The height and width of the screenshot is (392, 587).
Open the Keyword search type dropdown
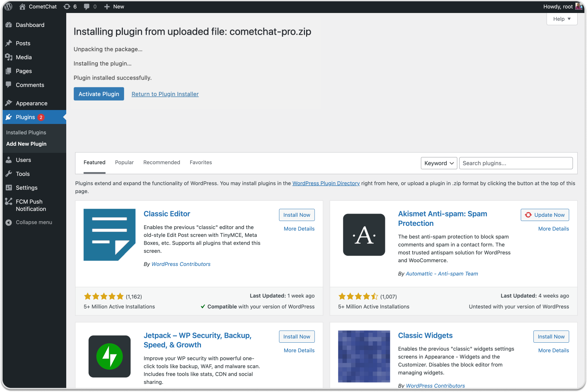439,163
